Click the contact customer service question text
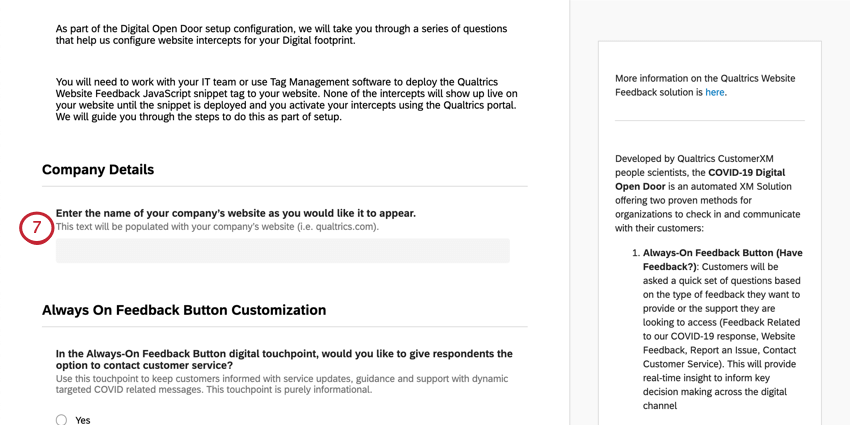The height and width of the screenshot is (425, 850). pos(284,360)
